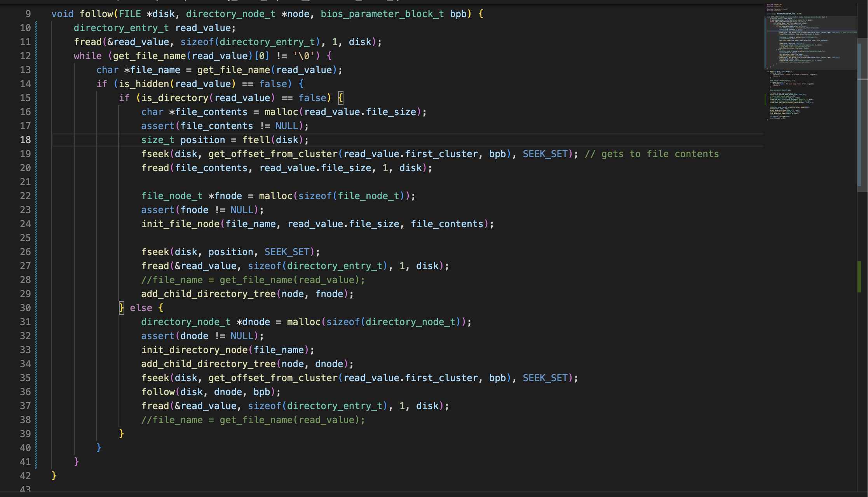Image resolution: width=868 pixels, height=497 pixels.
Task: Click the commented-out file_name line 28
Action: click(x=253, y=280)
